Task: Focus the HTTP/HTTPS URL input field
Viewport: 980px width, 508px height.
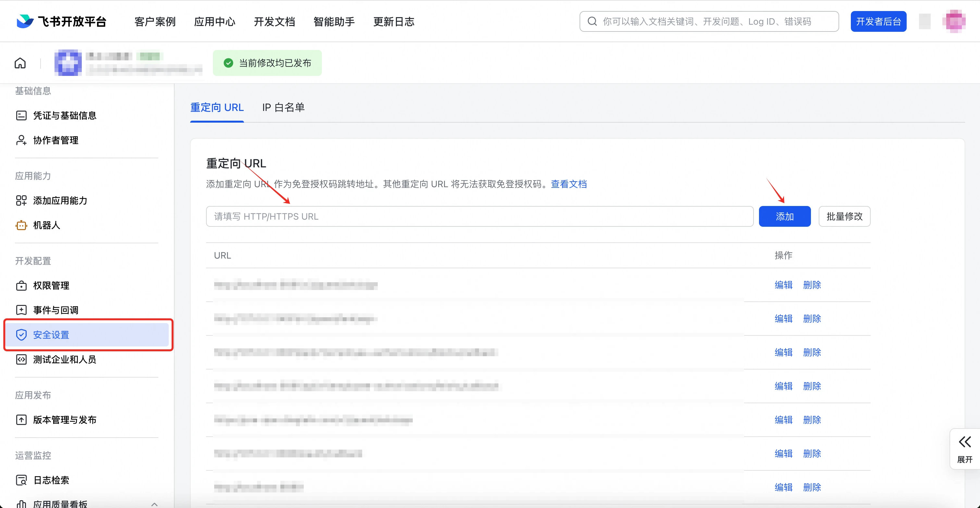Action: point(479,216)
